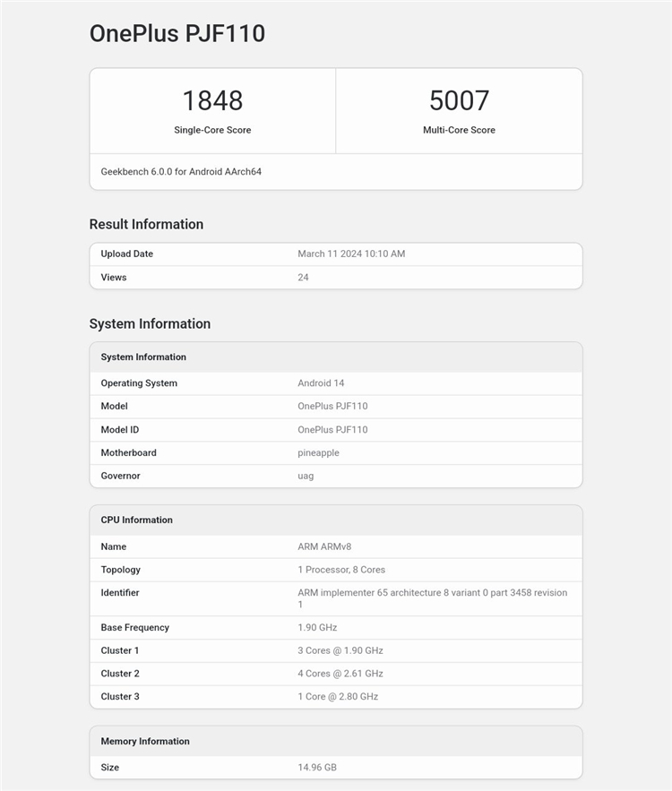Select the Cluster 2 value 4 Cores @ 2.61 GHz
The image size is (672, 791).
(x=340, y=674)
